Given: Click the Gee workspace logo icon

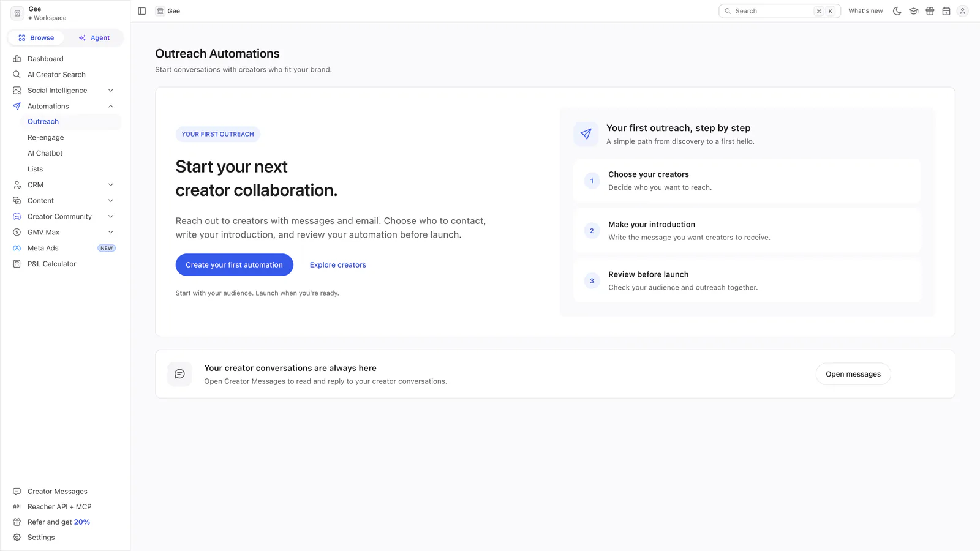Looking at the screenshot, I should coord(17,13).
